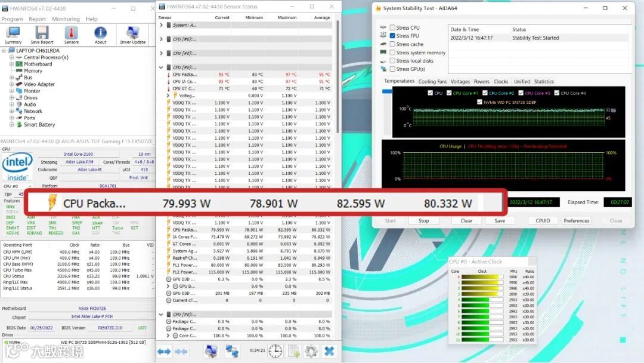Collapse LAPTOP-CH61LRDA root node
The width and height of the screenshot is (644, 363).
pyautogui.click(x=4, y=51)
